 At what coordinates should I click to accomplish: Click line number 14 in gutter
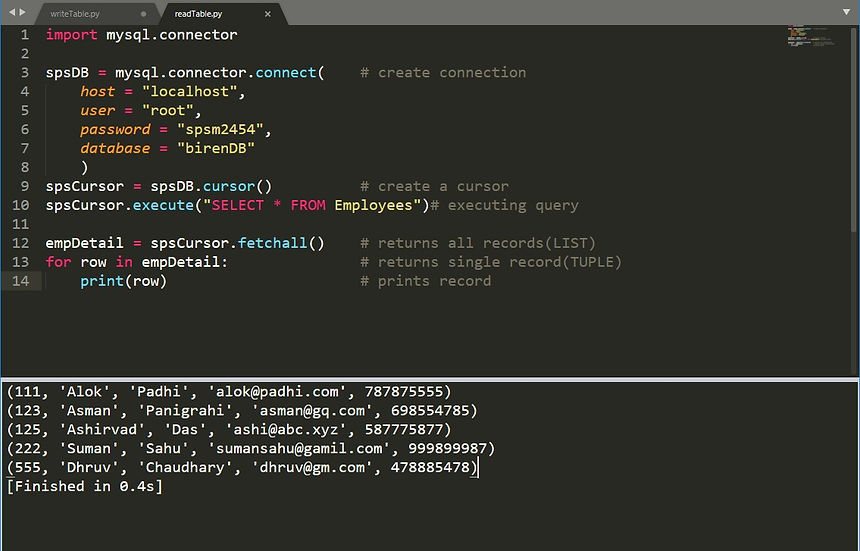(21, 281)
